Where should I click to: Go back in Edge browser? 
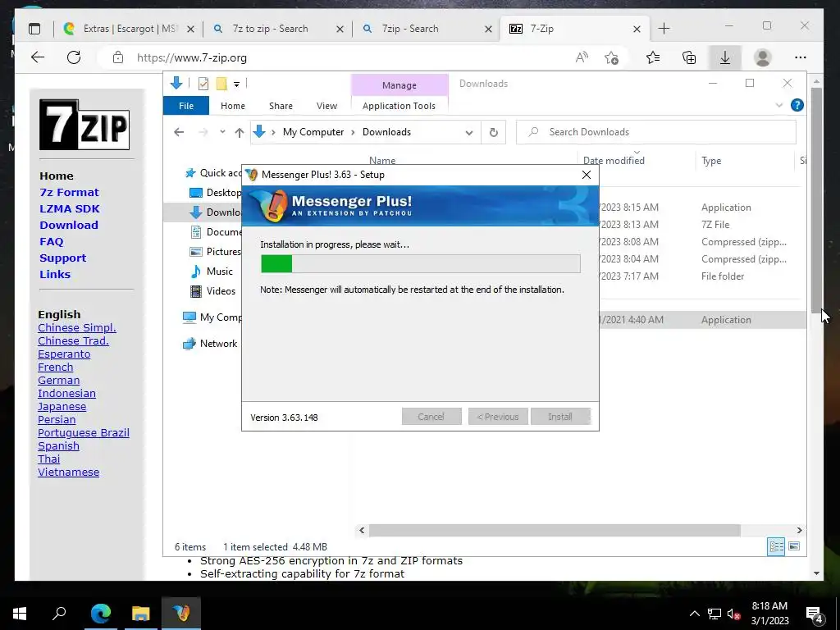point(38,58)
